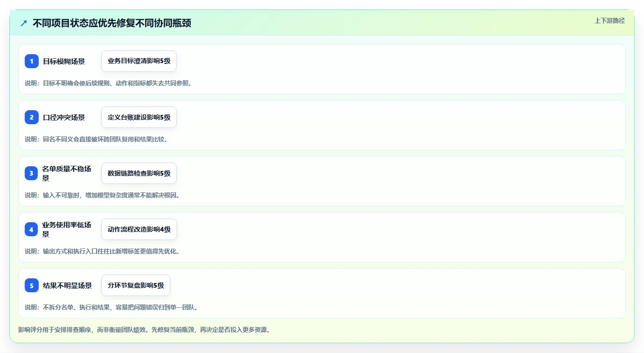The width and height of the screenshot is (644, 353).
Task: Click the 目标模糊场景 heading
Action: pos(64,61)
